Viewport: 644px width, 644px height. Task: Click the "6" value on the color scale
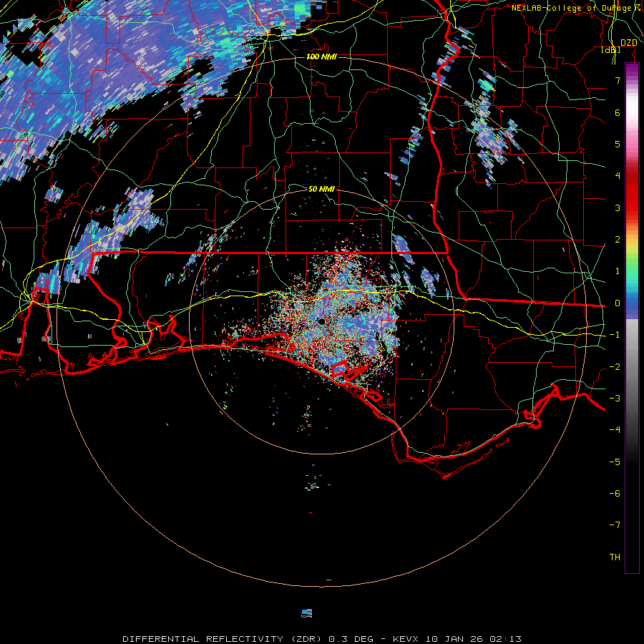coord(618,112)
